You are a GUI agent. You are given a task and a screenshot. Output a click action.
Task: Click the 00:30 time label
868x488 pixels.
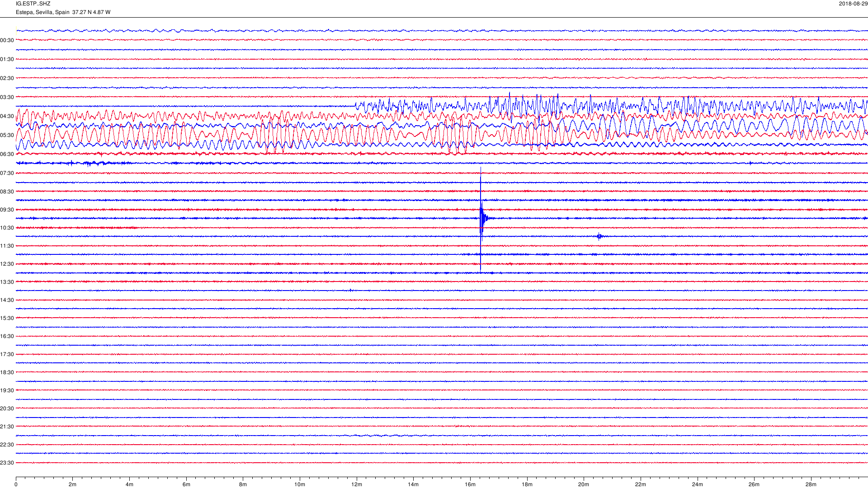pos(7,40)
